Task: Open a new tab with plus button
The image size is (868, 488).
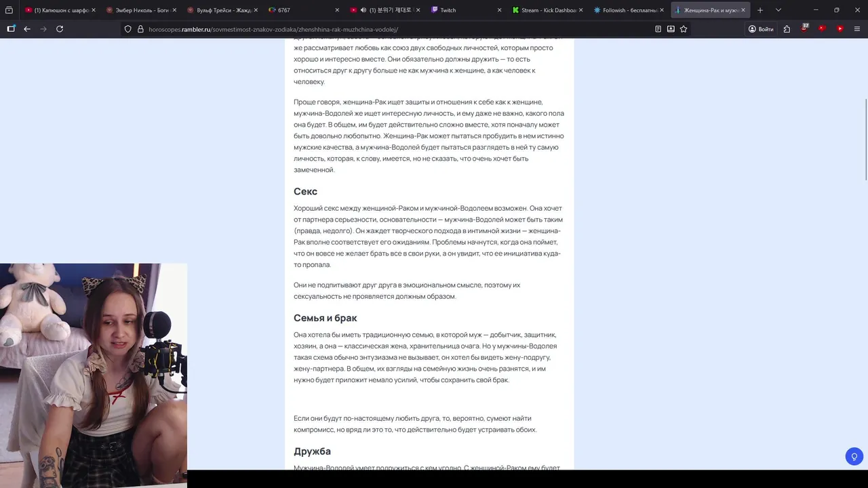Action: 760,10
